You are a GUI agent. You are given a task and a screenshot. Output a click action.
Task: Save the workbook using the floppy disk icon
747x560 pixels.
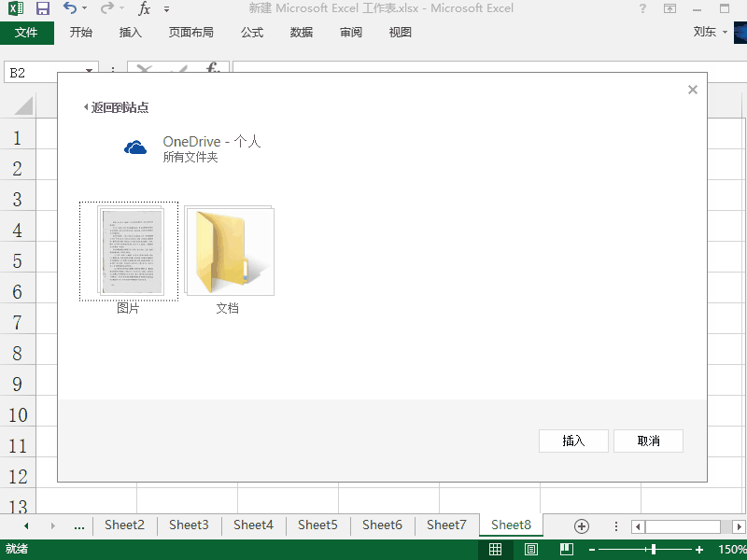tap(43, 8)
